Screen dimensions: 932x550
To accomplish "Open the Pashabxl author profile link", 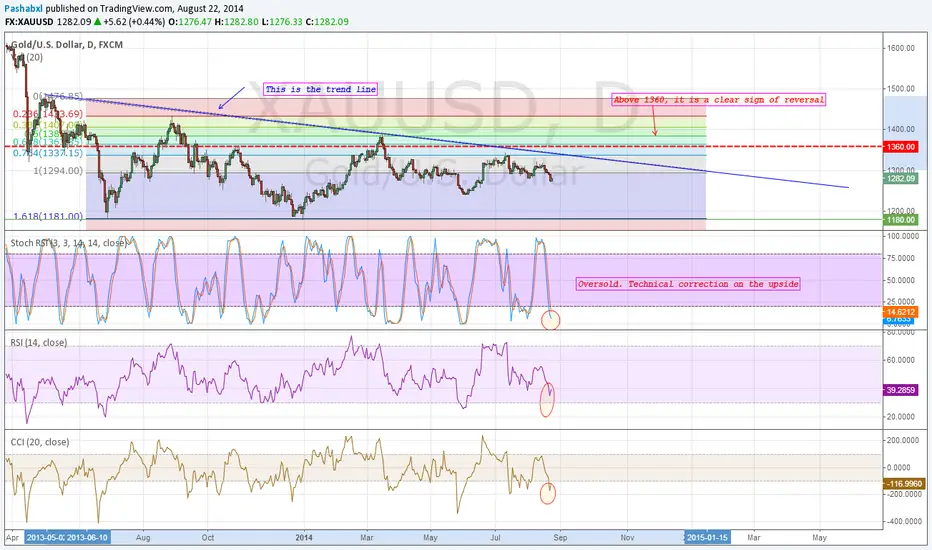I will click(x=23, y=9).
